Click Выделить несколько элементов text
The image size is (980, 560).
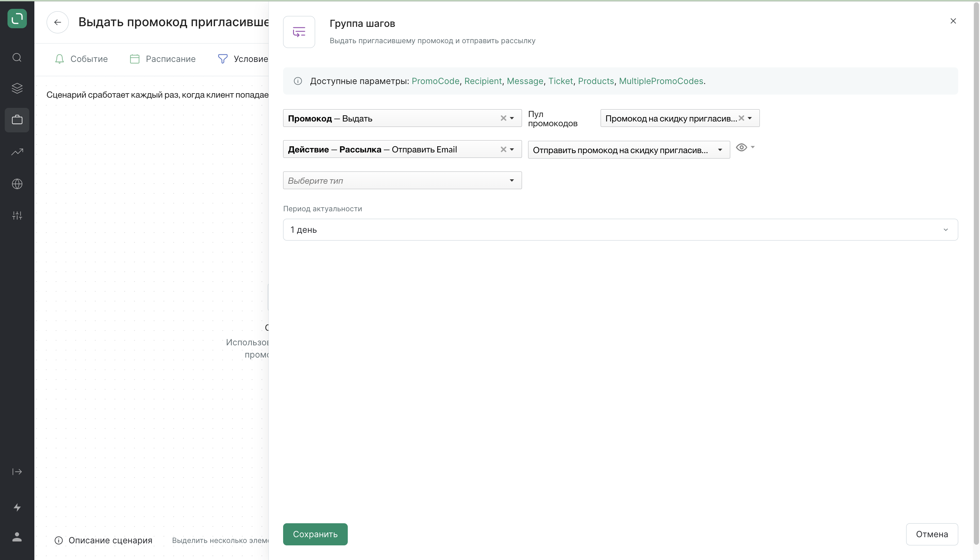[x=220, y=540]
